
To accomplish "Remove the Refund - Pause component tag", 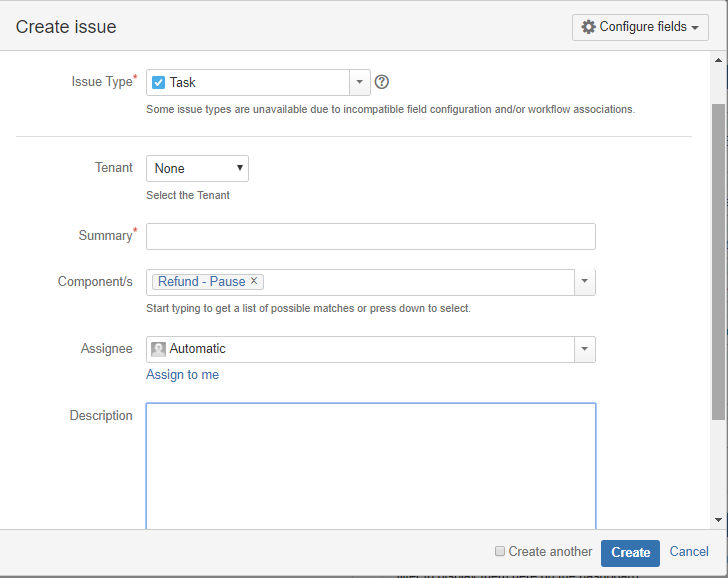I will pos(254,281).
